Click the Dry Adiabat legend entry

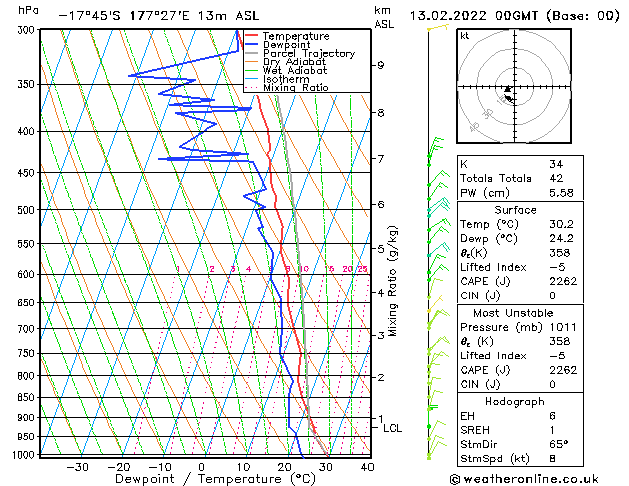[294, 62]
